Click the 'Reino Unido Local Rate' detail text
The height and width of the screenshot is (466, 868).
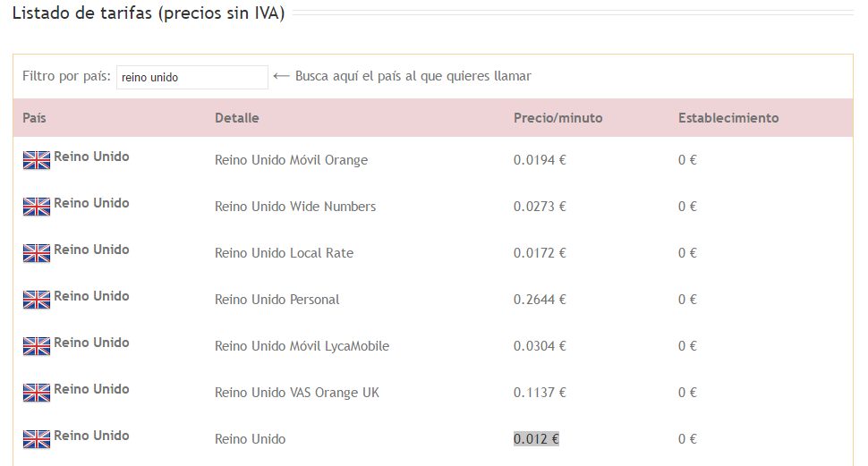[284, 253]
